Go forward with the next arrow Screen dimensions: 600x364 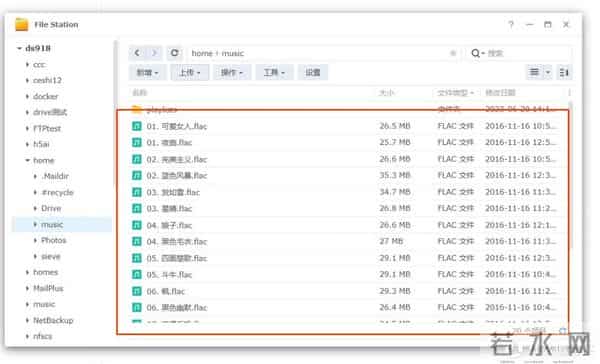(154, 53)
